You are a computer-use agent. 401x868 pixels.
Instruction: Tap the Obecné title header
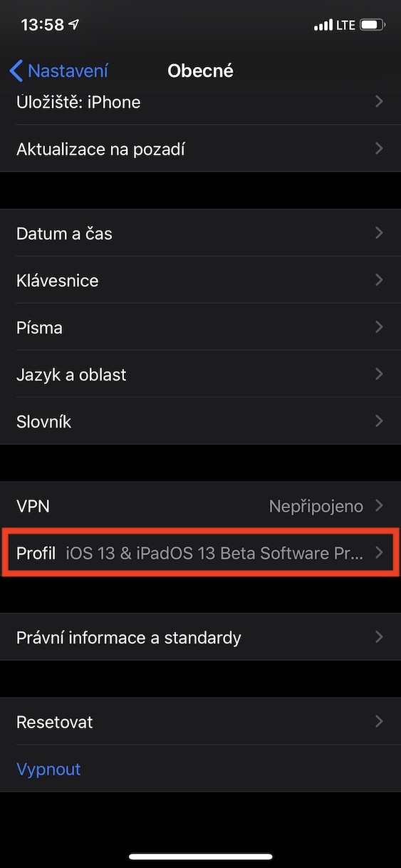pyautogui.click(x=200, y=71)
